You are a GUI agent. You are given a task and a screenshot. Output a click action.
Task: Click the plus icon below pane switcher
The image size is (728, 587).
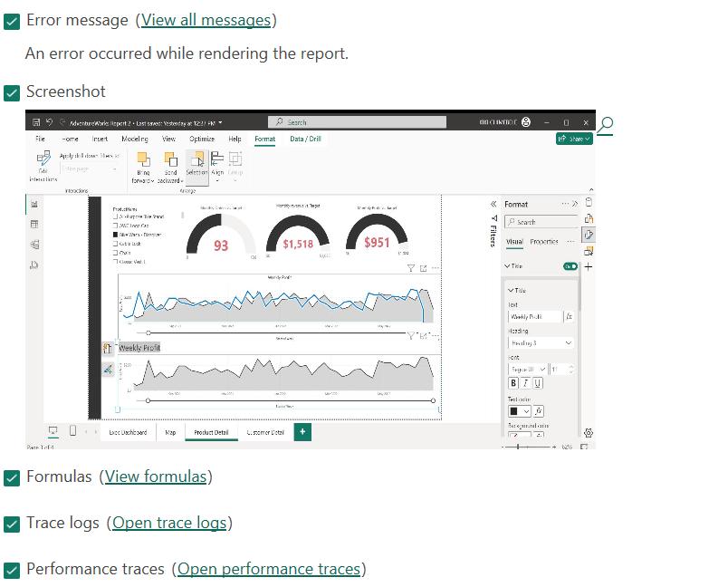click(589, 267)
